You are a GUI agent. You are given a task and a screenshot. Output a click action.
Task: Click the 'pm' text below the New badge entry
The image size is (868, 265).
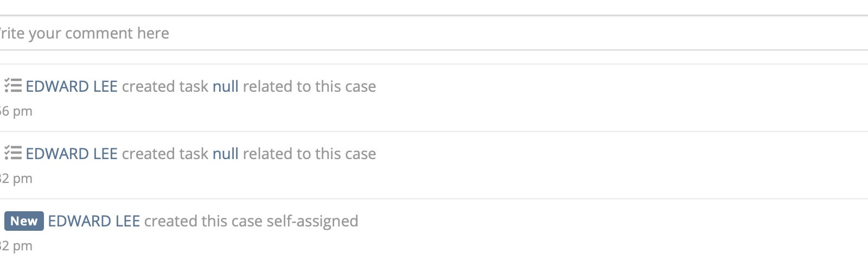(23, 246)
